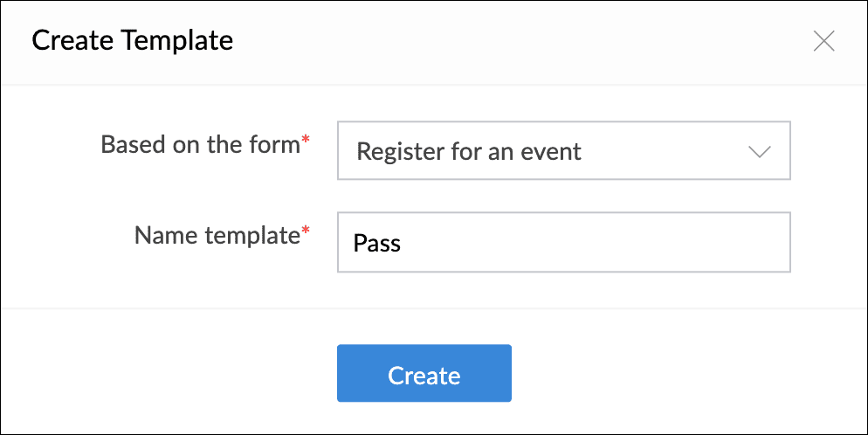Click the red asterisk beside "Name template"
The image size is (868, 435).
306,232
